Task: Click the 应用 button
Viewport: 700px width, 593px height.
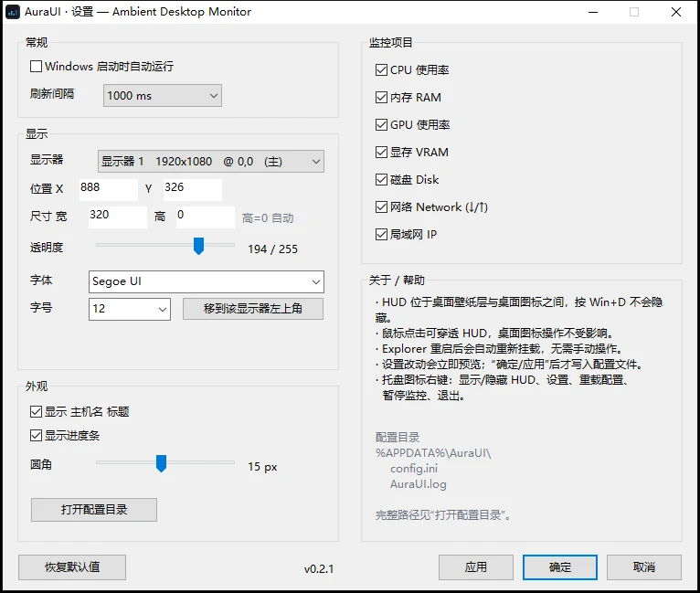Action: click(476, 567)
